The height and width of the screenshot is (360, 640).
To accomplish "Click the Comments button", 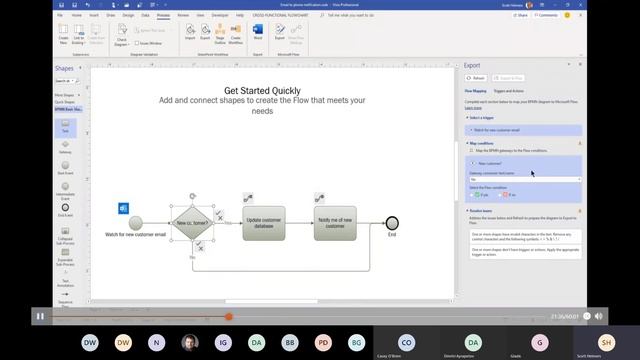I will (x=546, y=15).
